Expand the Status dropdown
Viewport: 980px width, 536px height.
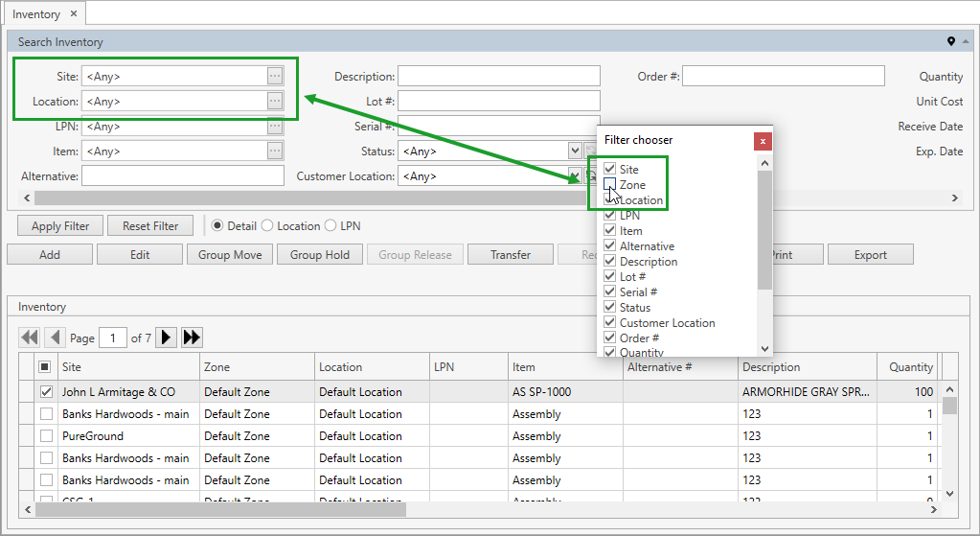point(575,151)
